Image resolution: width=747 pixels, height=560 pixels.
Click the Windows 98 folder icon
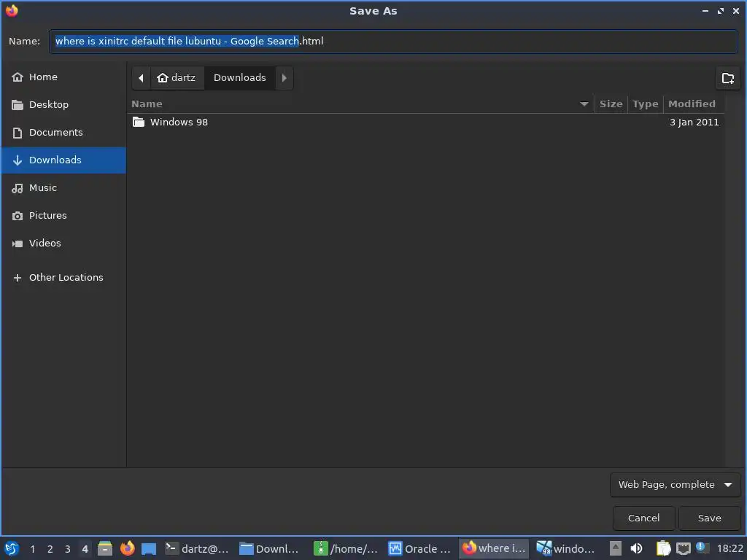(139, 122)
